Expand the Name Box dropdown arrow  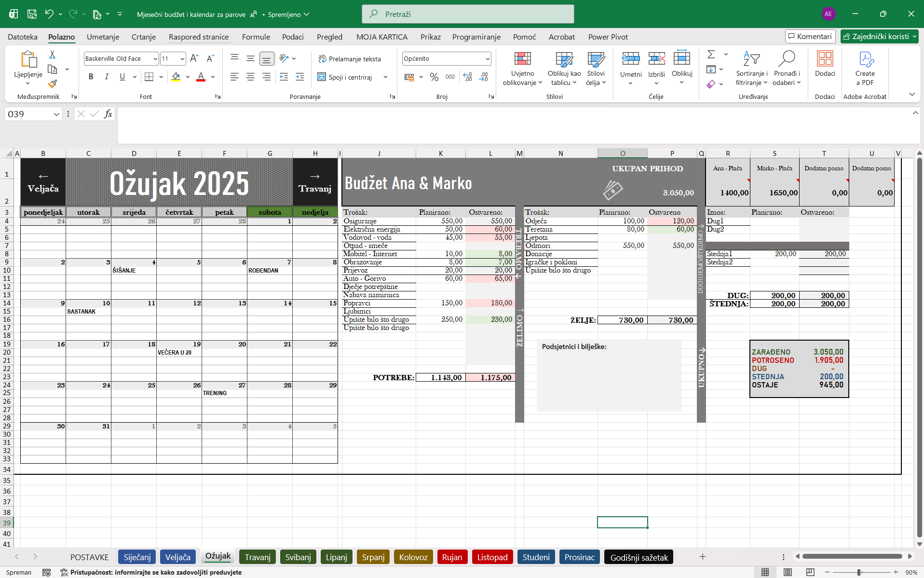click(x=56, y=114)
